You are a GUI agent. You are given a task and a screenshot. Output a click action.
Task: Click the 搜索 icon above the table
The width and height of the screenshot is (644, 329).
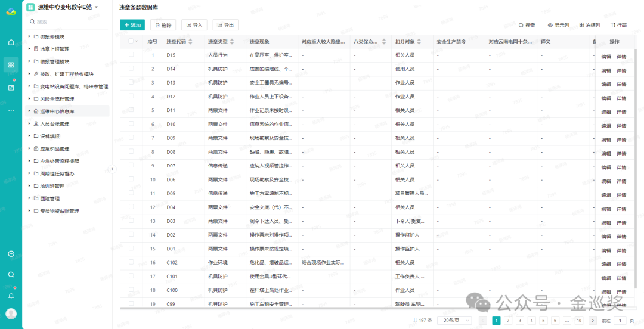[527, 26]
